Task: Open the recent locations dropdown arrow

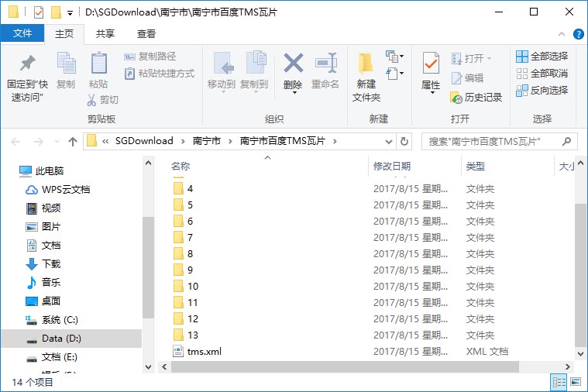Action: click(57, 142)
